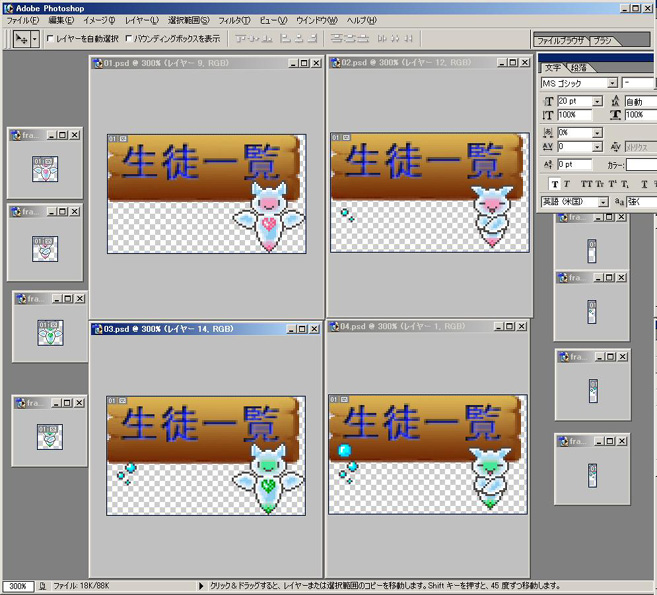Switch to the 段落 paragraph tab

(579, 67)
